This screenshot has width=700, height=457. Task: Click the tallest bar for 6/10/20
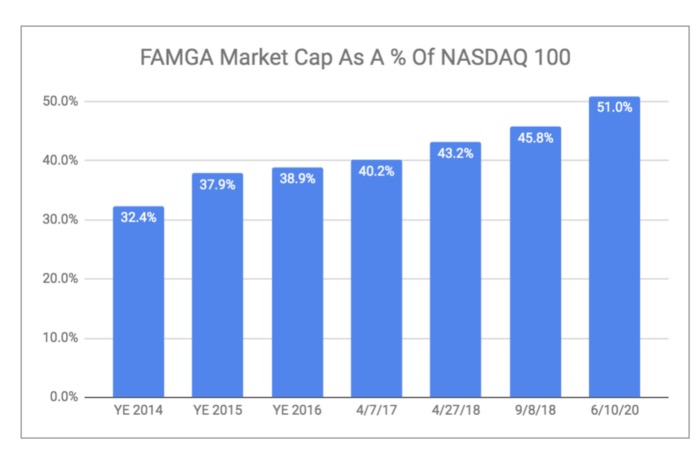(x=613, y=250)
